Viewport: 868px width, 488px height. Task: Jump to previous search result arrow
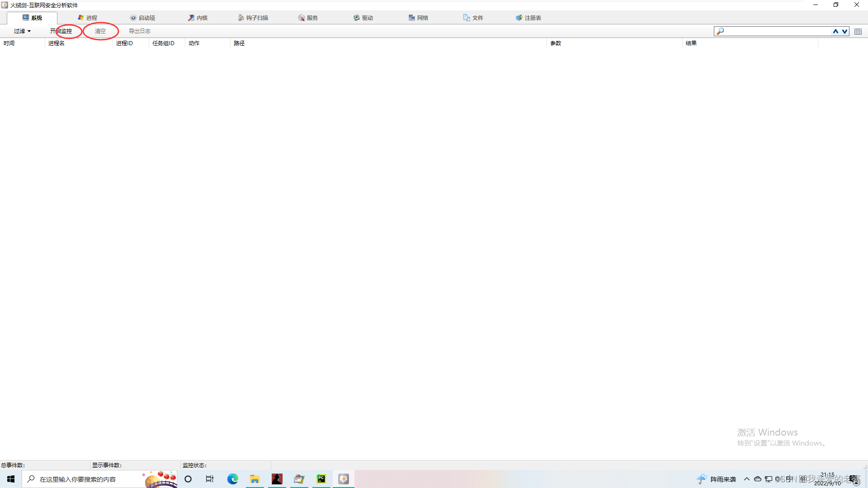[835, 31]
